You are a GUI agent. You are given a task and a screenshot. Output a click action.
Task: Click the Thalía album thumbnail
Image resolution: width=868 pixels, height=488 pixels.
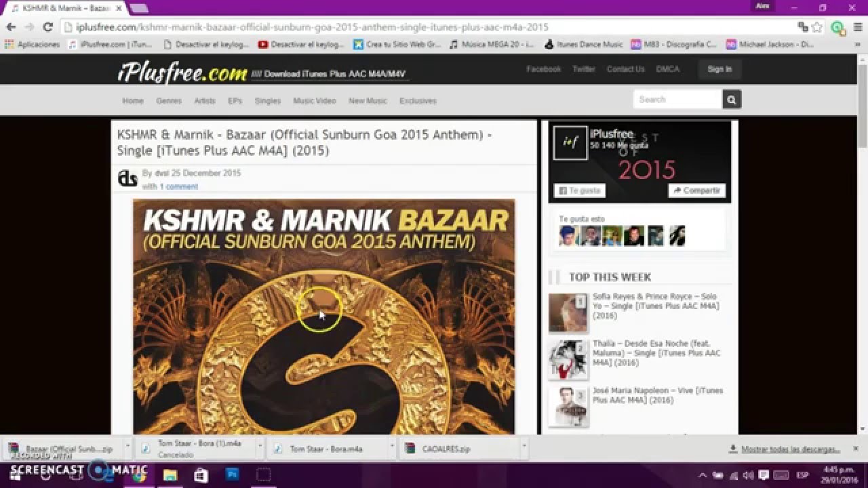point(568,359)
